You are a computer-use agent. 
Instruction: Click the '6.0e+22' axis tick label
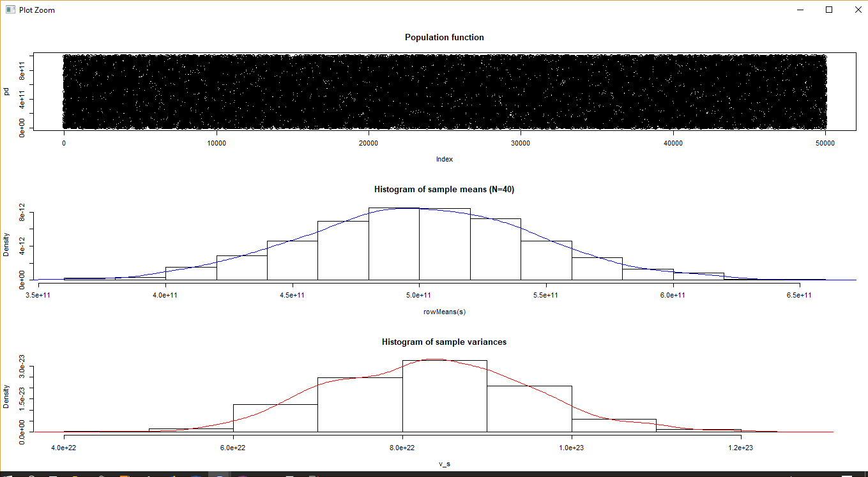click(233, 448)
